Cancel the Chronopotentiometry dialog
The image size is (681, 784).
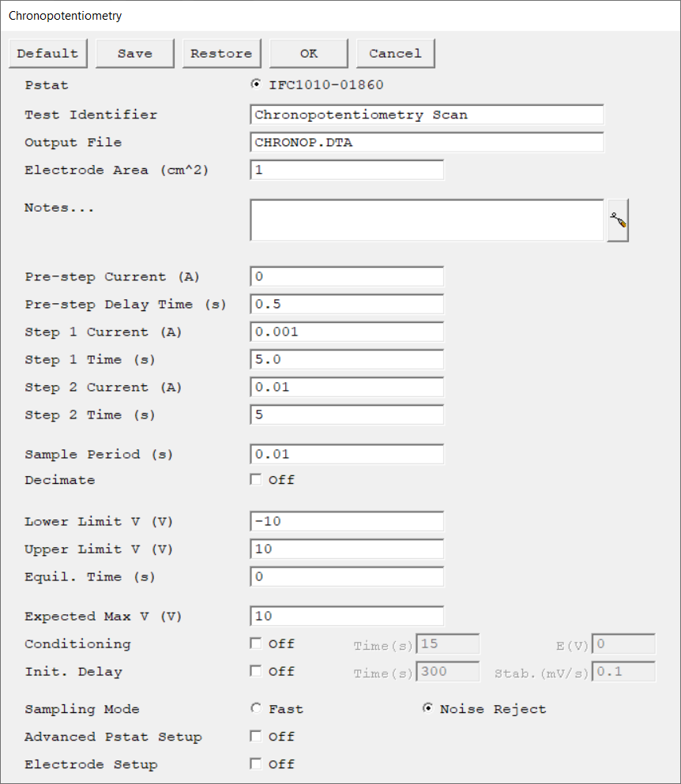[x=395, y=54]
